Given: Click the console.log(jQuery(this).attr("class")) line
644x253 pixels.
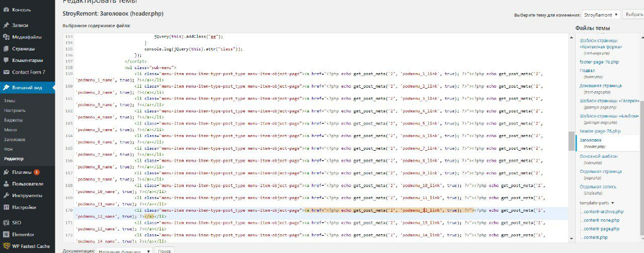Looking at the screenshot, I should [x=194, y=49].
